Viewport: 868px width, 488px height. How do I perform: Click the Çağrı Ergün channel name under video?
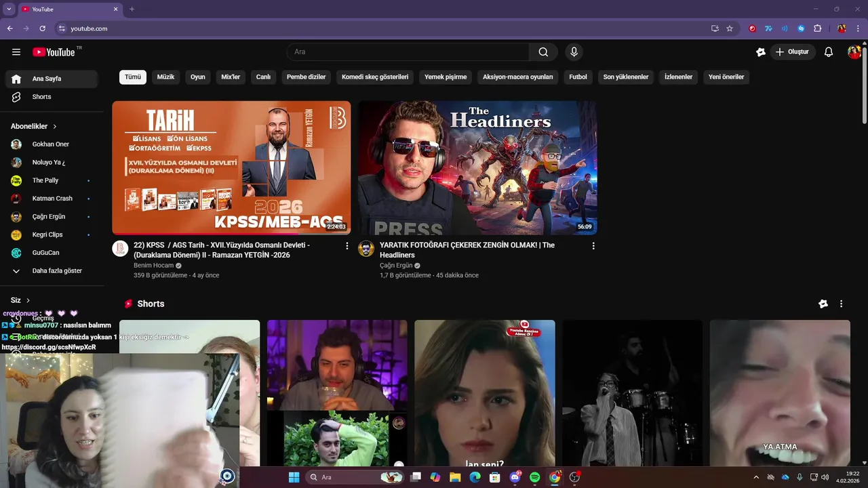tap(396, 266)
